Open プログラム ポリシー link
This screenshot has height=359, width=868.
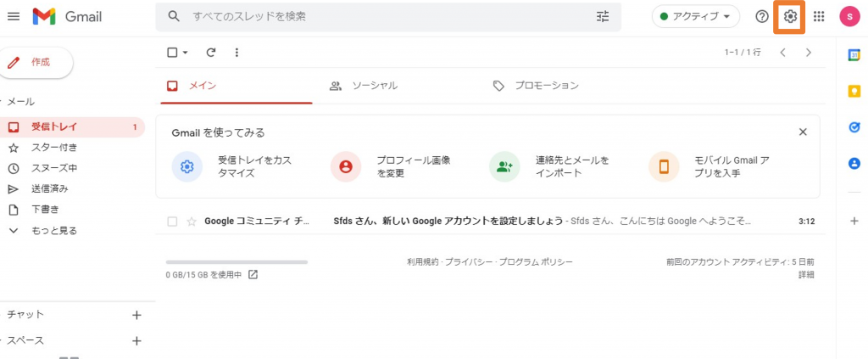tap(536, 262)
